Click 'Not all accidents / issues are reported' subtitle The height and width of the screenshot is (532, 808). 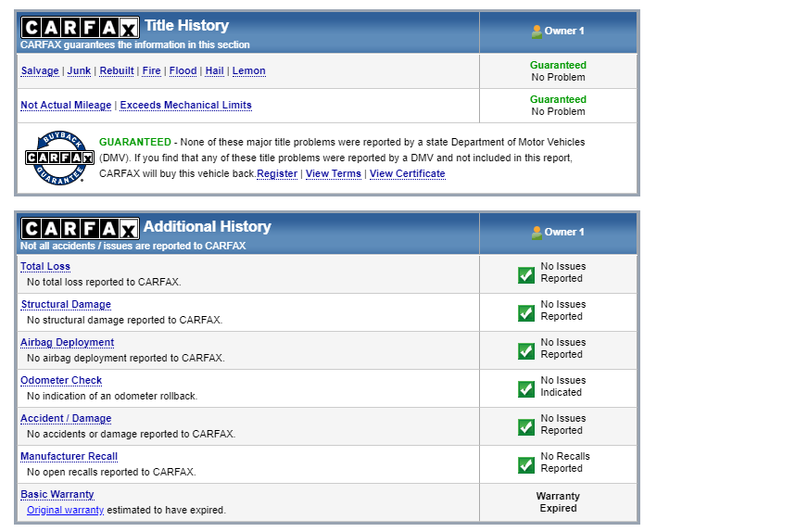point(133,246)
